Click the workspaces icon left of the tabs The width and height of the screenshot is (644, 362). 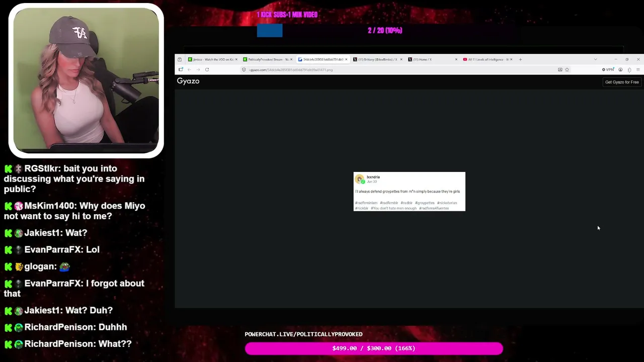point(180,59)
